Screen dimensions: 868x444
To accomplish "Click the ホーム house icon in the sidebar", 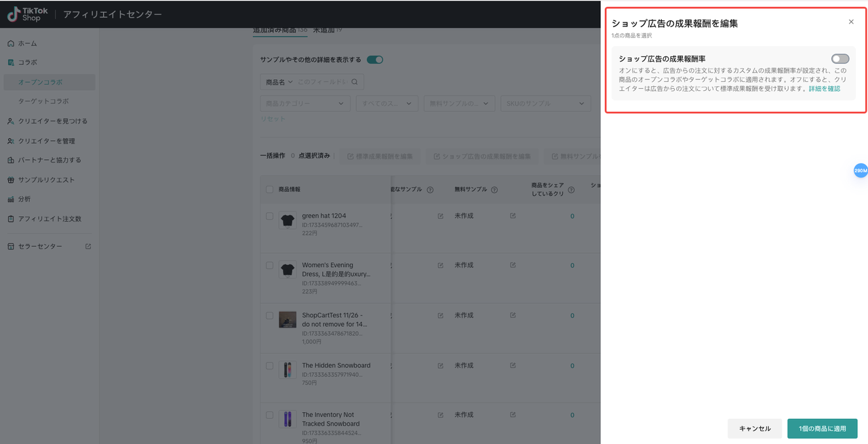I will [11, 43].
